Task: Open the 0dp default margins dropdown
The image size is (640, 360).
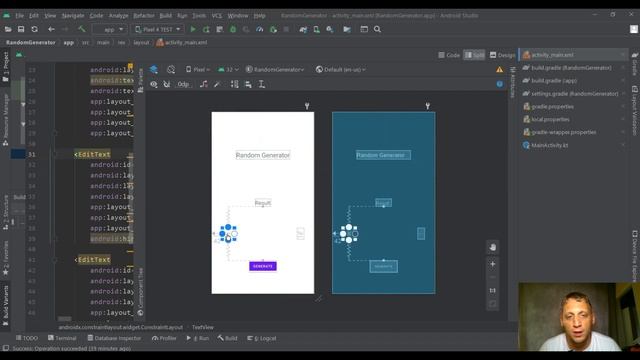Action: pos(183,84)
